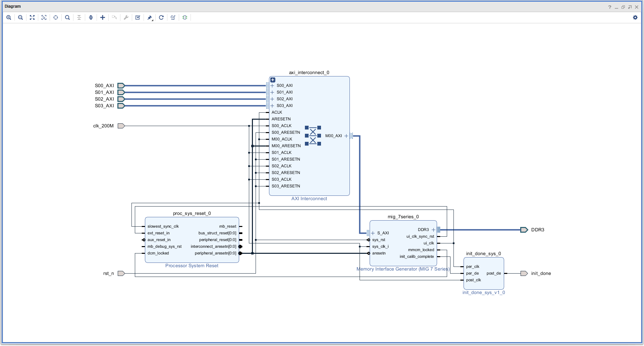
Task: Select the ARESETN pin on axi_interconnect_0
Action: click(x=281, y=119)
